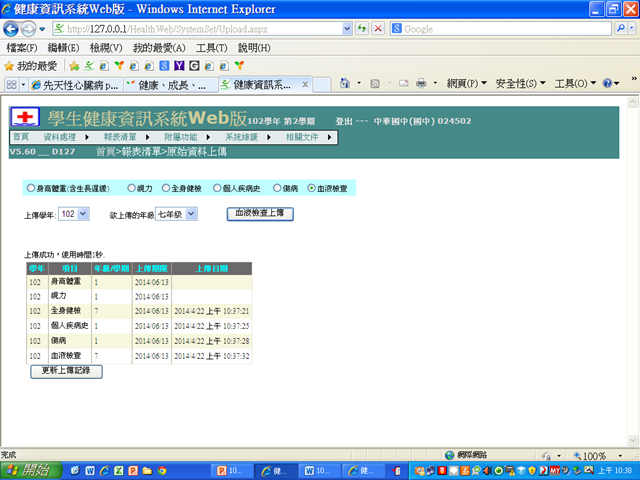
Task: Click the 登出 logout link
Action: tap(343, 121)
